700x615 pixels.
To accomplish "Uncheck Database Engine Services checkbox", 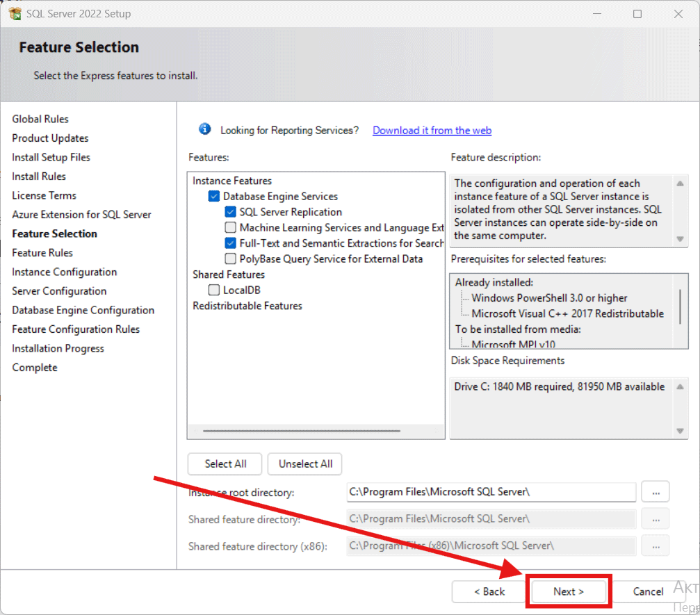I will pyautogui.click(x=214, y=197).
